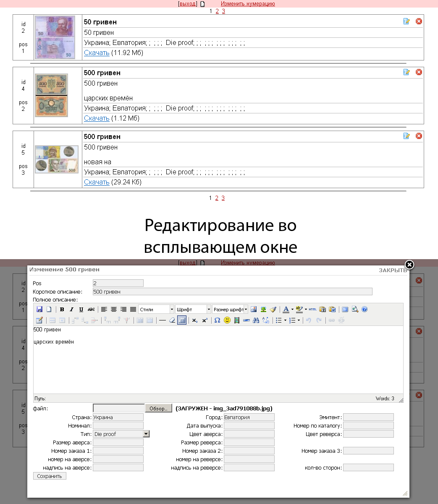The width and height of the screenshot is (438, 504).
Task: Insert a special character with Omega icon
Action: 217,320
